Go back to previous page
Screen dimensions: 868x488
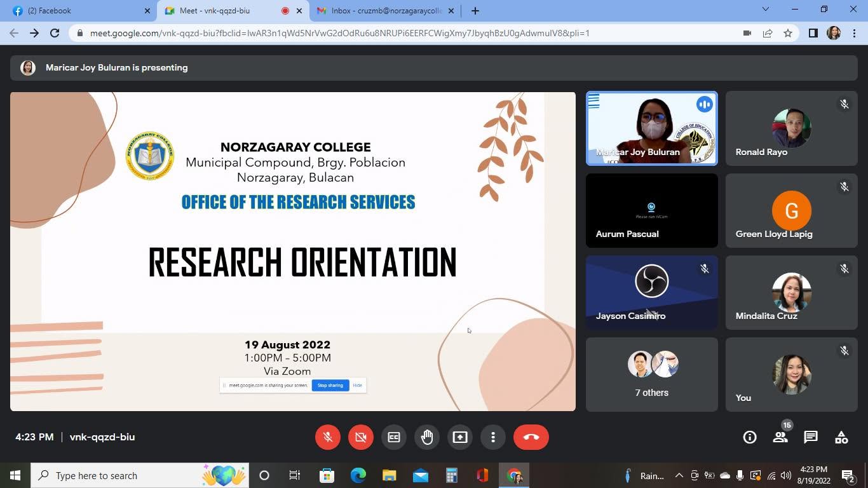coord(14,33)
